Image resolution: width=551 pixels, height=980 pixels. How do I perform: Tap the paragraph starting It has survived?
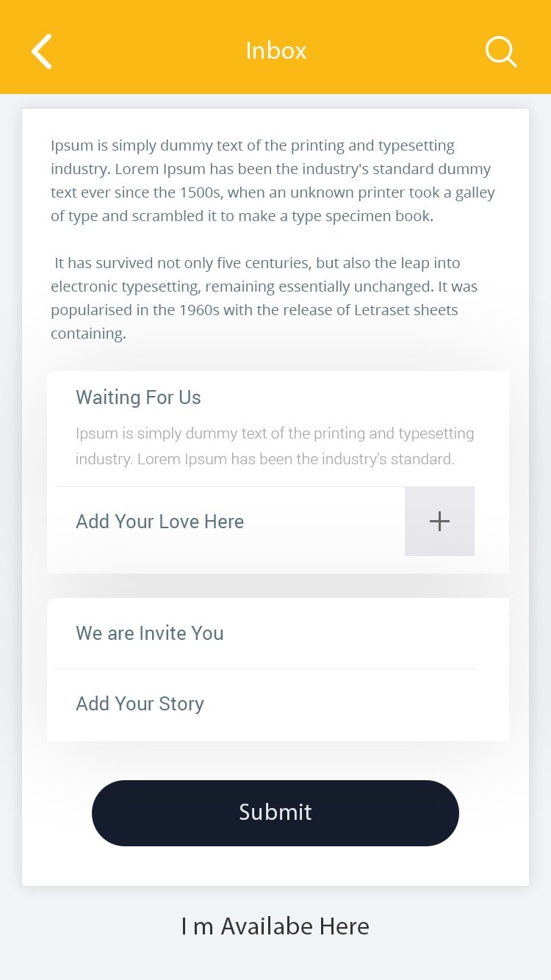(264, 298)
